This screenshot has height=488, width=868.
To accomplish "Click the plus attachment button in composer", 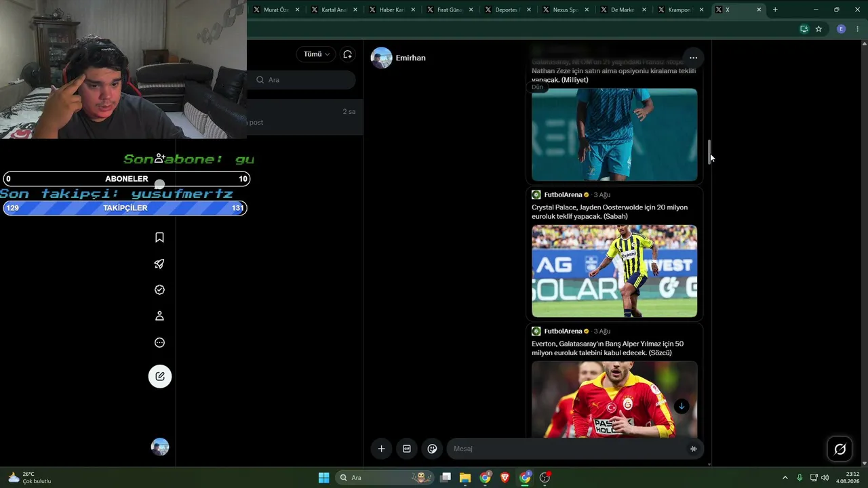I will (x=381, y=449).
